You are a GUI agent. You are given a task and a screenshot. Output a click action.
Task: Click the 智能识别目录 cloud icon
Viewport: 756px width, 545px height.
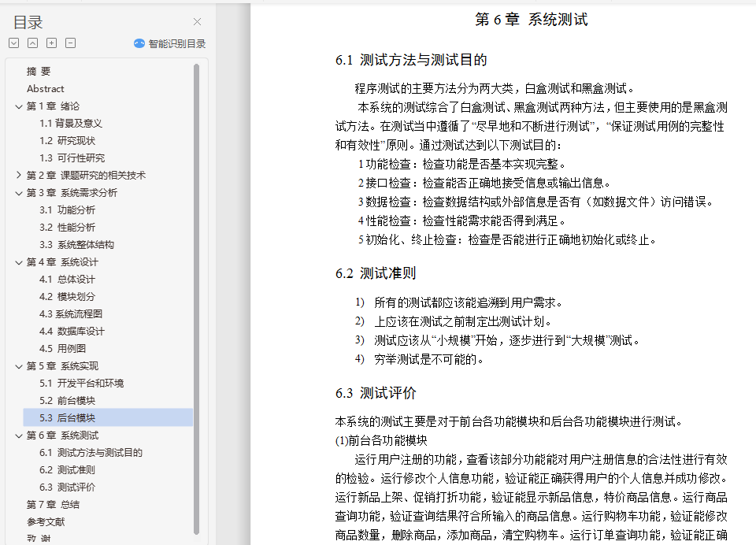click(x=139, y=43)
